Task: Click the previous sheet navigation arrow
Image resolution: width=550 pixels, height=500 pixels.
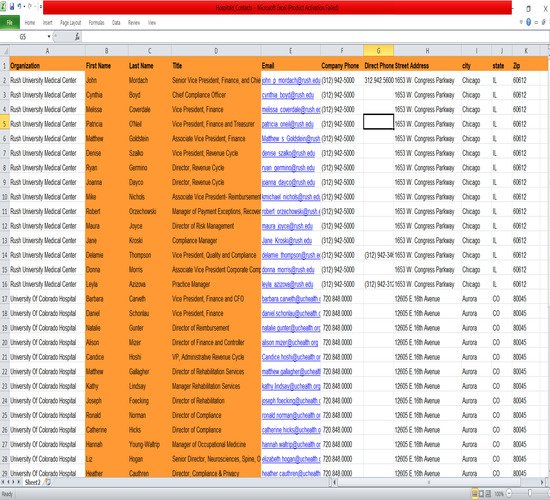Action: coord(8,482)
